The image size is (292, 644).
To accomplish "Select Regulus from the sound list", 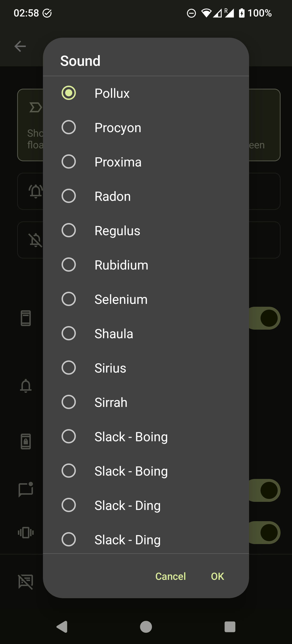I will 69,230.
